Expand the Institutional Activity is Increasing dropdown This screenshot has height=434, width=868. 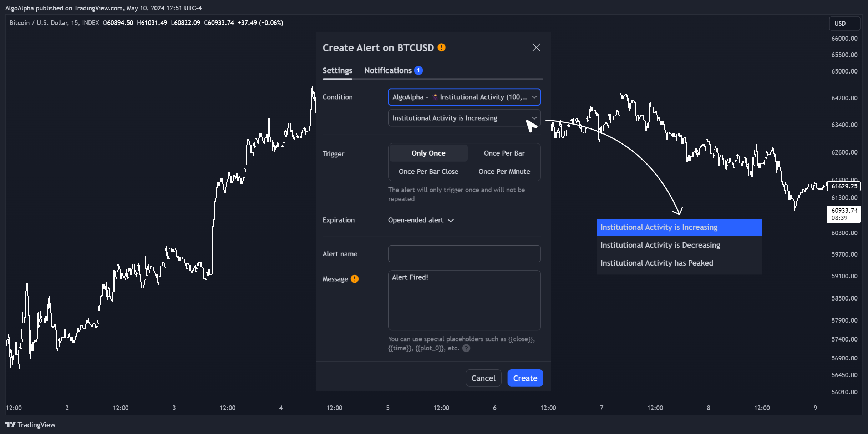tap(464, 118)
